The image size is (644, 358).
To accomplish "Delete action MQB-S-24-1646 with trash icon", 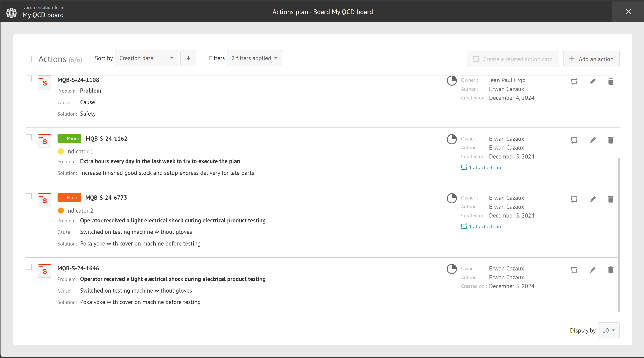I will tap(611, 270).
